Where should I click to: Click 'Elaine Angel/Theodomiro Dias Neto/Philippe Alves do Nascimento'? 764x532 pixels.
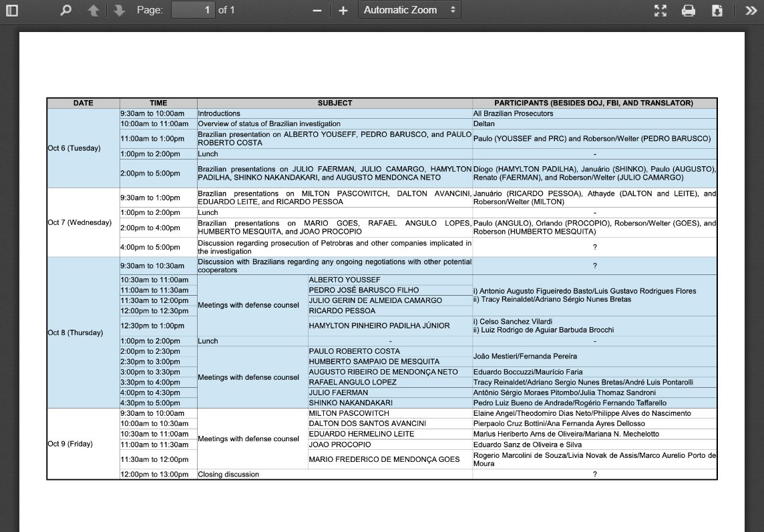tap(594, 413)
